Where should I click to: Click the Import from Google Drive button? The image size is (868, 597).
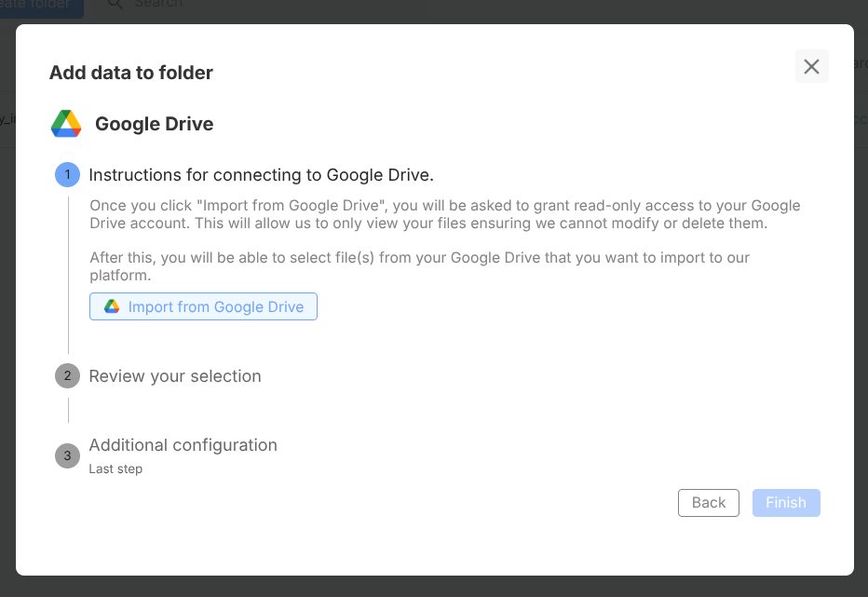[x=203, y=306]
